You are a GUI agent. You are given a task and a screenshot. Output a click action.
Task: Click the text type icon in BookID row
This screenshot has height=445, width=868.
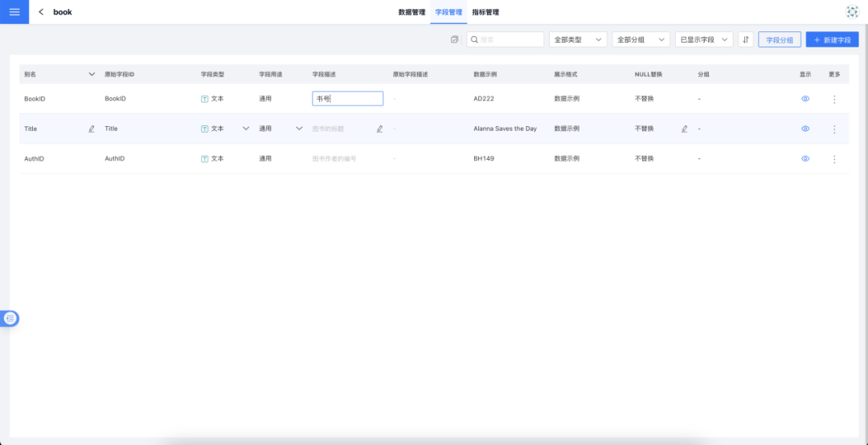click(204, 99)
